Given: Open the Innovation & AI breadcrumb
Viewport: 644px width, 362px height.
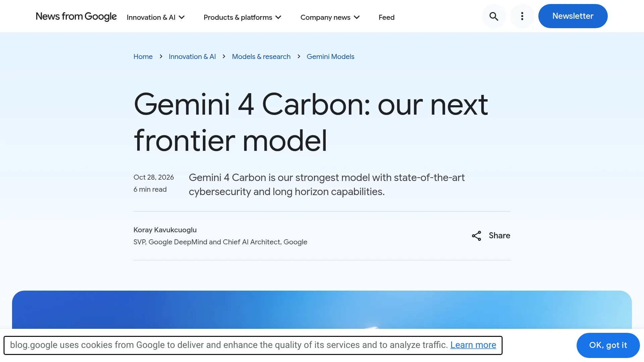Looking at the screenshot, I should (192, 57).
